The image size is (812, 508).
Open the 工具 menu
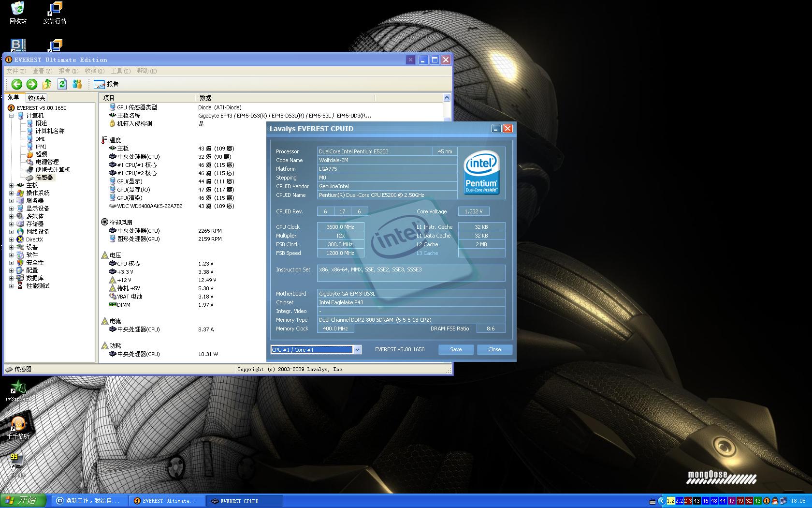click(121, 71)
